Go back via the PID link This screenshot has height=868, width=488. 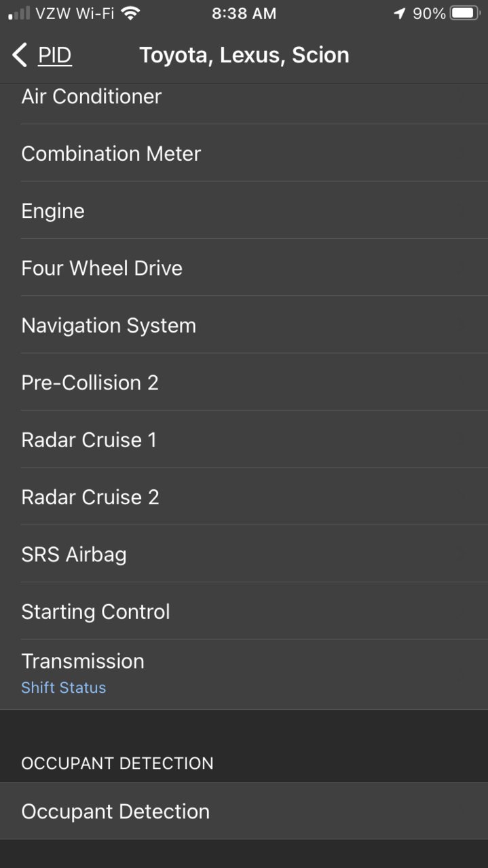tap(54, 55)
